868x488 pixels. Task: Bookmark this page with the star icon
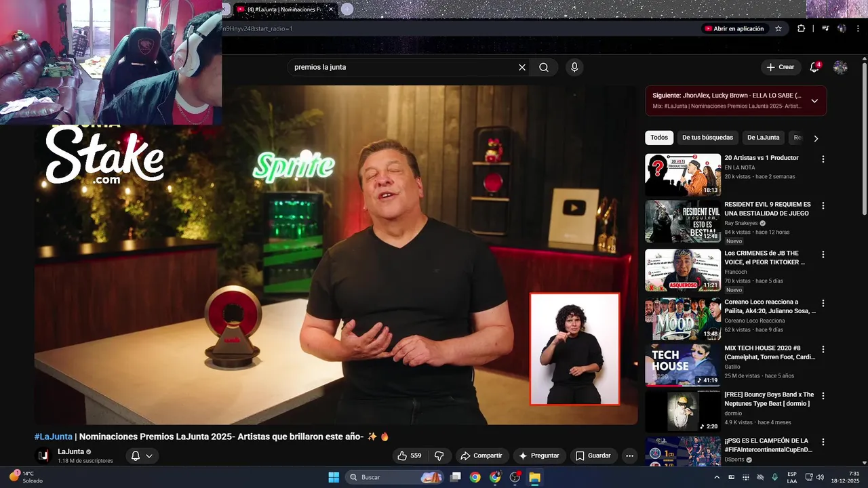click(x=778, y=28)
